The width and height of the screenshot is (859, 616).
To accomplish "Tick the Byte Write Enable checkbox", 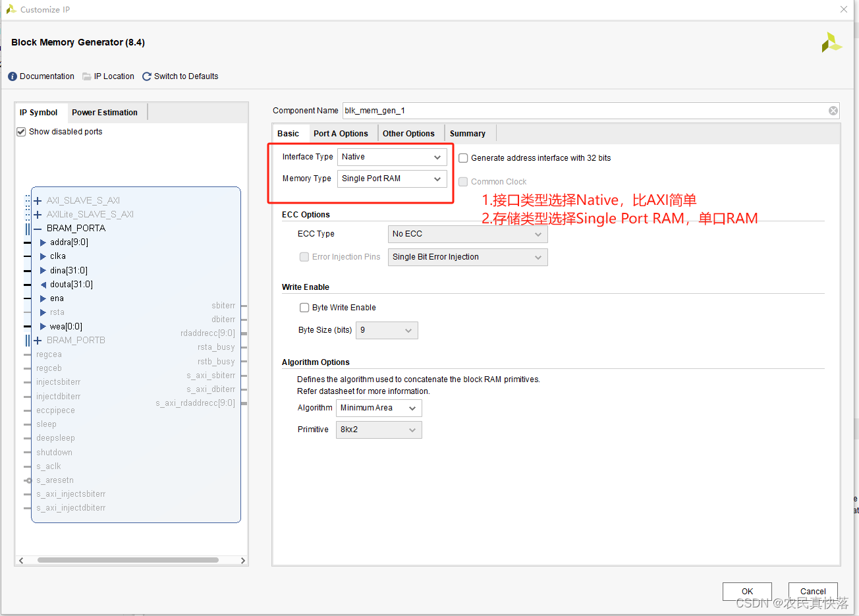I will pyautogui.click(x=304, y=308).
